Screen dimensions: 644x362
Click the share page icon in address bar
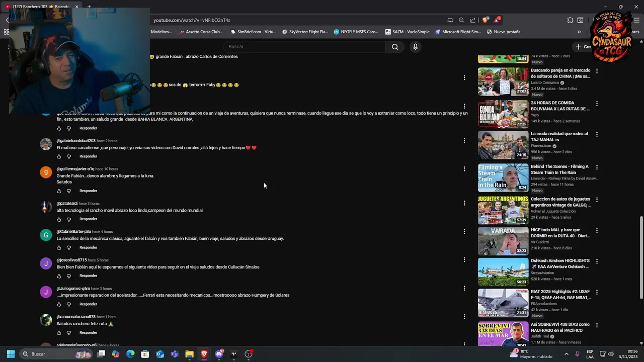(x=473, y=20)
